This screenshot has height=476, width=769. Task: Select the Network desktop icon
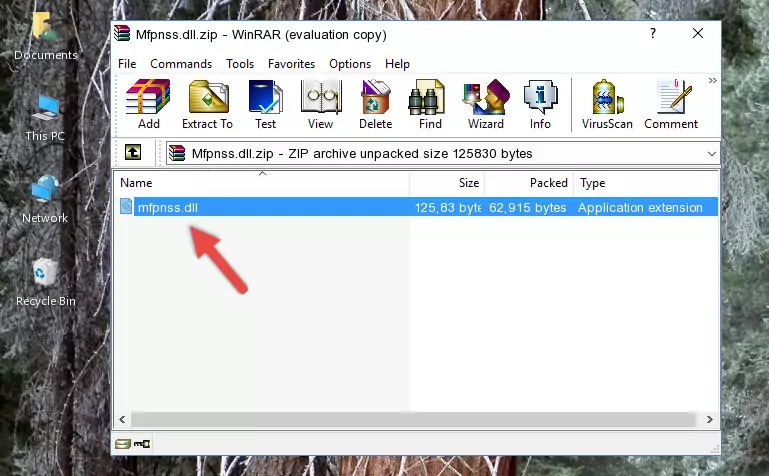tap(45, 200)
